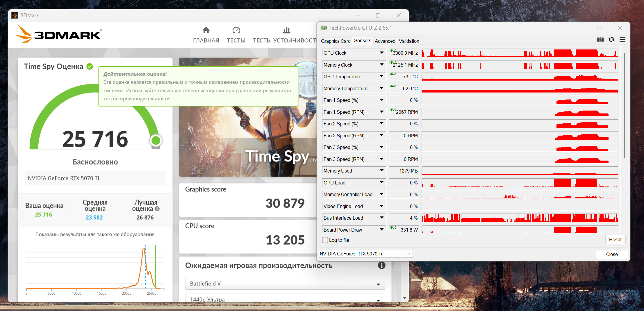Click the 3DMark title bar app icon

point(15,15)
